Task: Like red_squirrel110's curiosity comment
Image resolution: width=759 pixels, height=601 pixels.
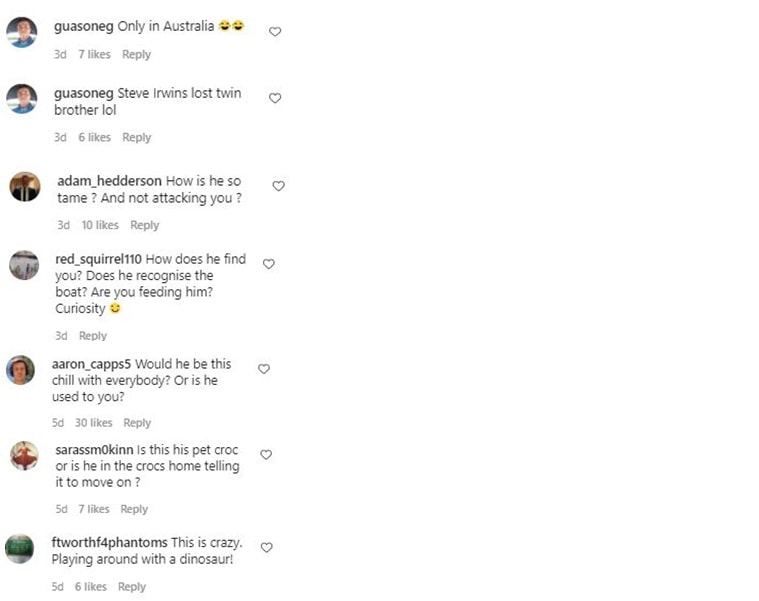Action: (268, 264)
